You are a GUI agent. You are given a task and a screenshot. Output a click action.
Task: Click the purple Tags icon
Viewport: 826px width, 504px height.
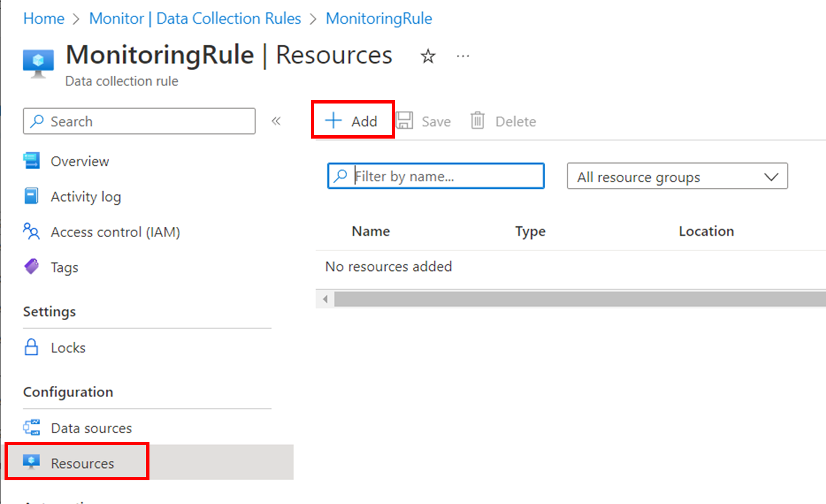pyautogui.click(x=32, y=266)
